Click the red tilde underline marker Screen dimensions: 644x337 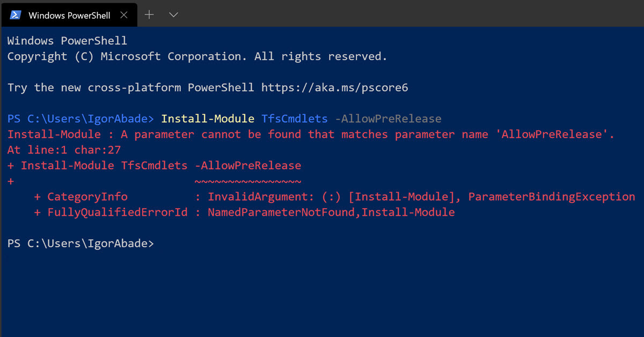[248, 181]
